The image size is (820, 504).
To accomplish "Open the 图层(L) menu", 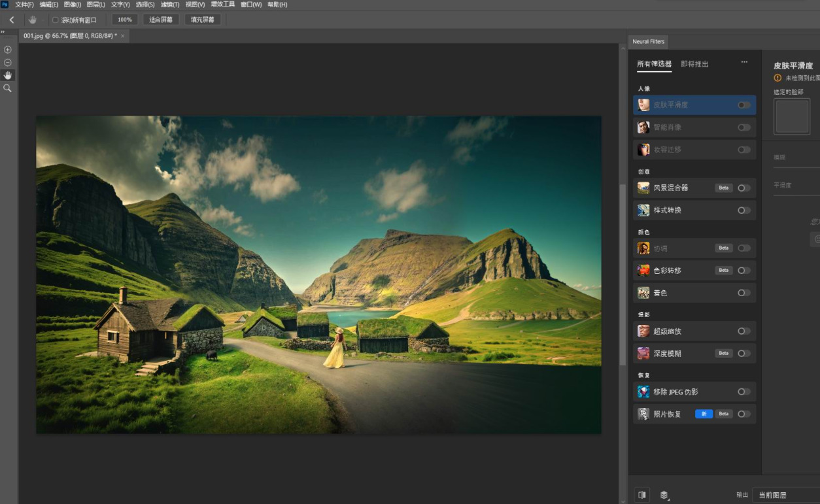I will (95, 5).
